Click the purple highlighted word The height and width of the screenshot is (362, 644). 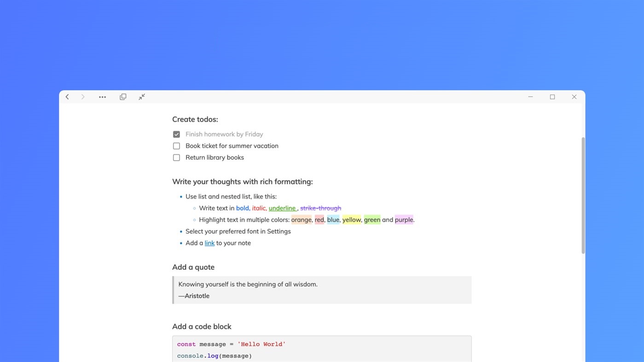(x=404, y=220)
